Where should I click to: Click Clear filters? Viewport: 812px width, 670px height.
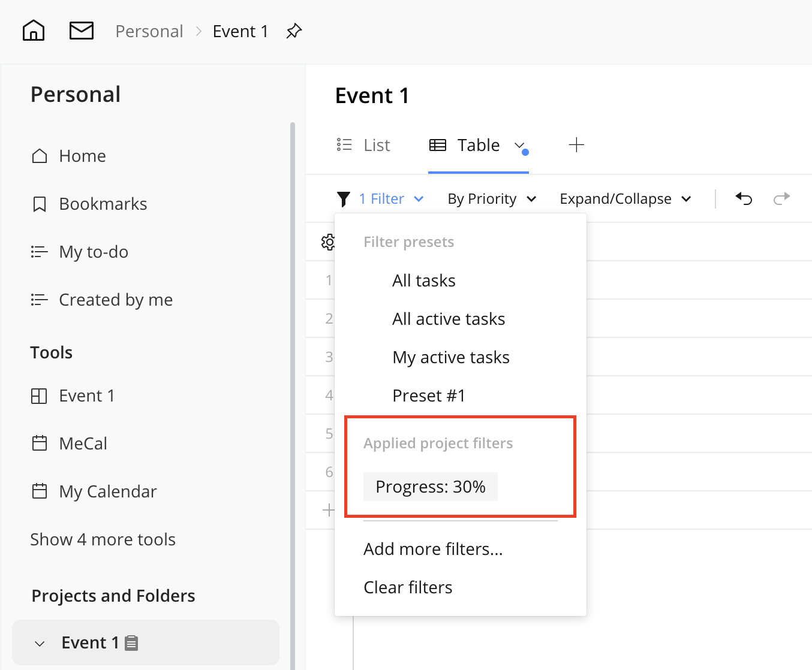[x=408, y=587]
